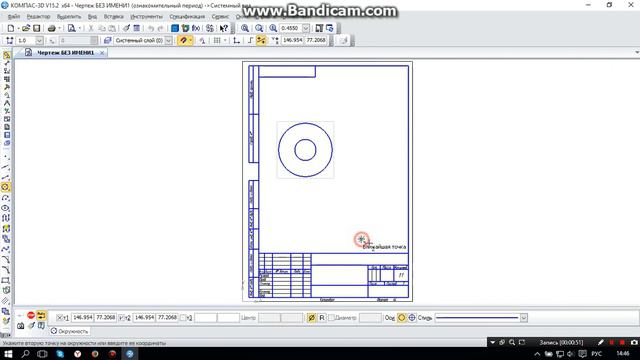Click the x1 X coordinate field 146.954

tap(82, 317)
